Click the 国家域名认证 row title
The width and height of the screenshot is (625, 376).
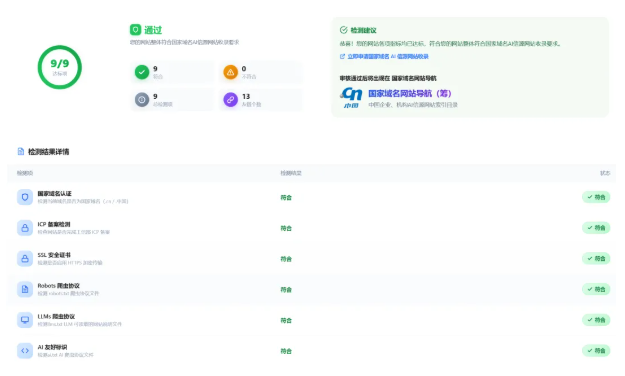[x=55, y=193]
